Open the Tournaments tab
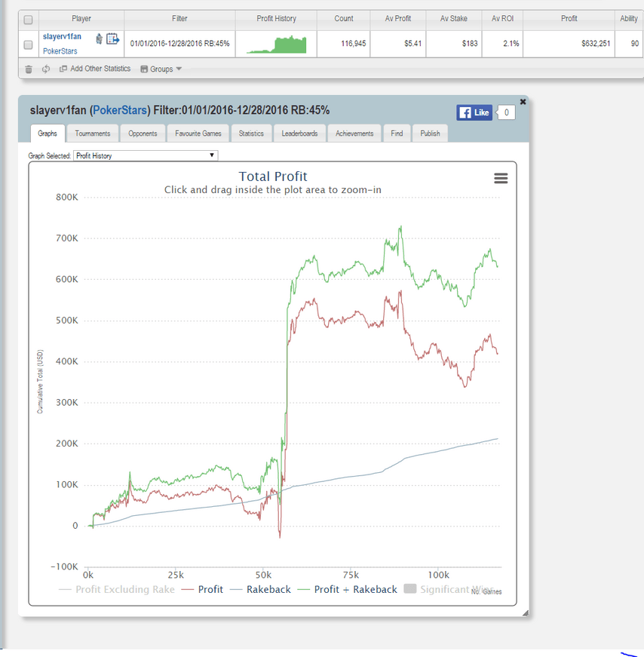This screenshot has height=657, width=644. pyautogui.click(x=93, y=134)
